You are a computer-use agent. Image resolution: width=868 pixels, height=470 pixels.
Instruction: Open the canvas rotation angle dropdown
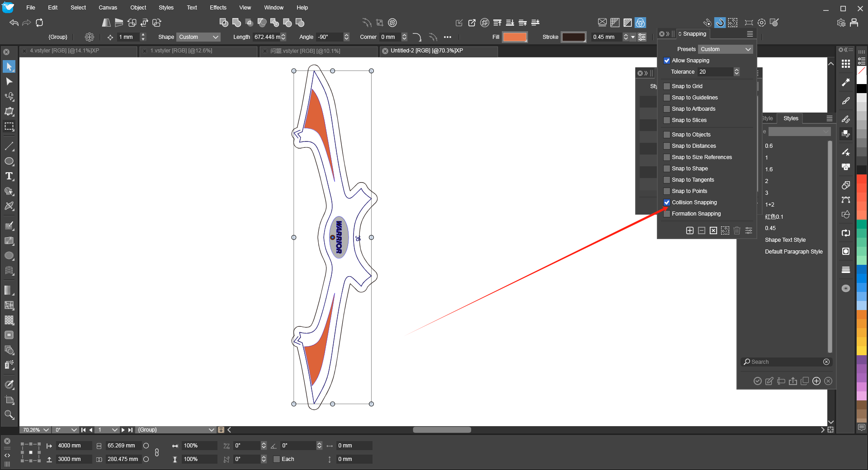point(74,430)
